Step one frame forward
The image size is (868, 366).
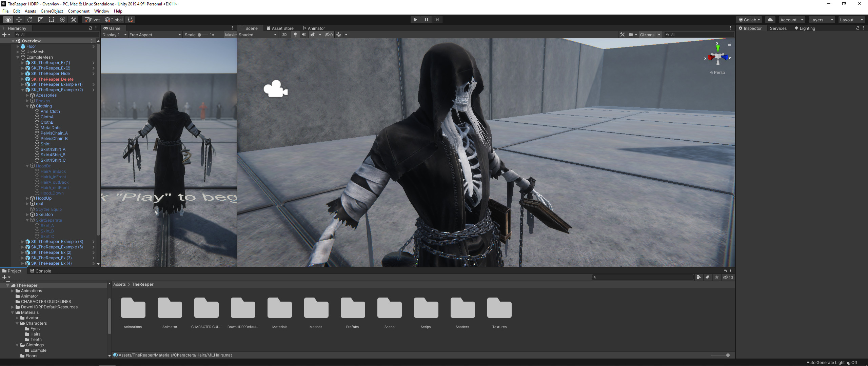(x=437, y=20)
